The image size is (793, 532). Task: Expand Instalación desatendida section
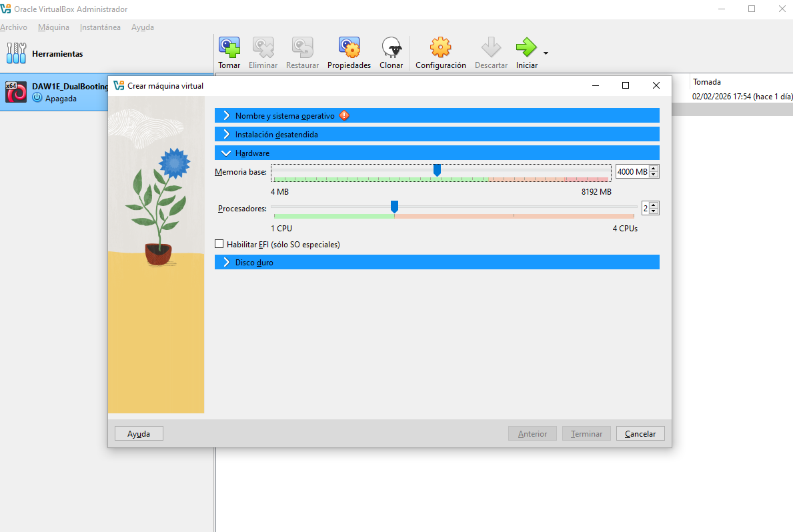pyautogui.click(x=437, y=134)
